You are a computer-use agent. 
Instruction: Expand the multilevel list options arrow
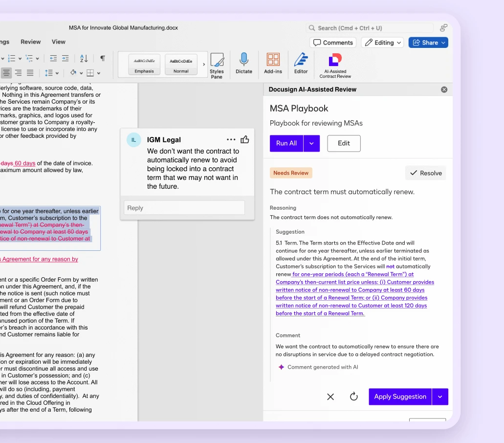point(37,59)
